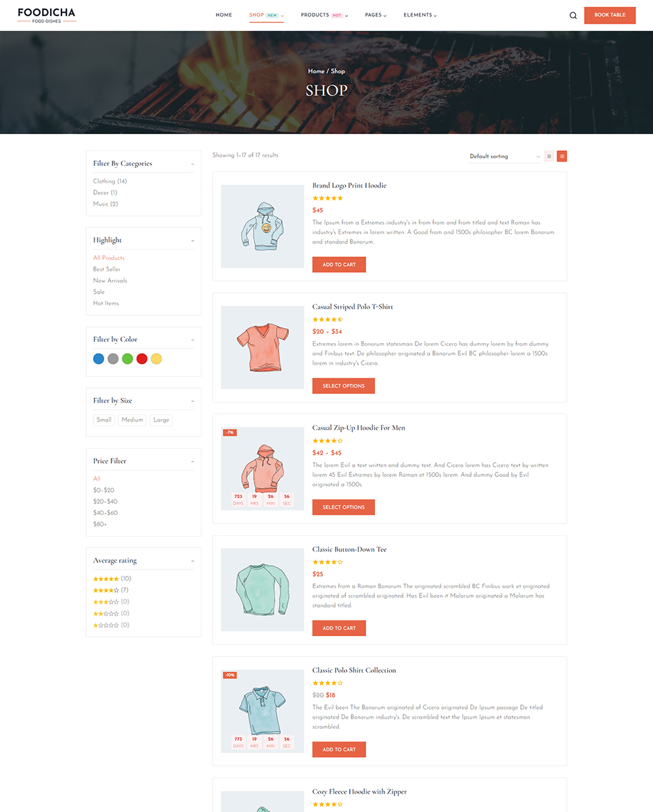Open the Casual Striped Polo T-Shirt thumbnail

point(263,347)
